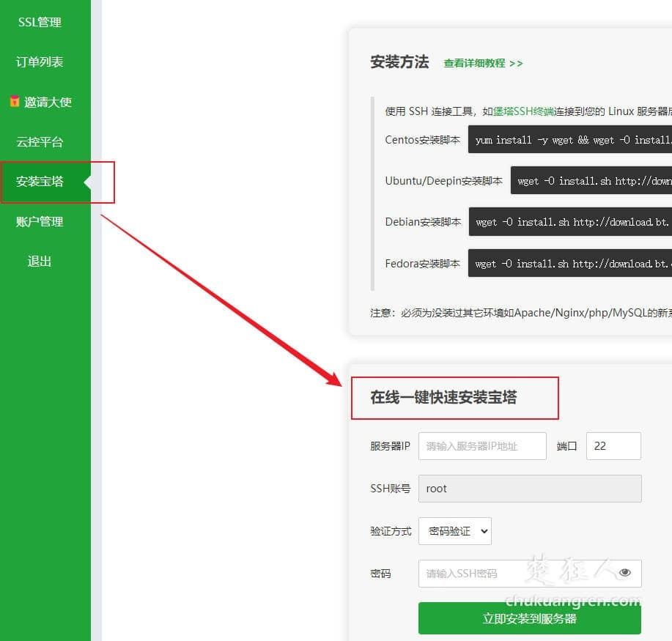Image resolution: width=672 pixels, height=641 pixels.
Task: Click the SSH账号 field containing root
Action: click(x=529, y=488)
